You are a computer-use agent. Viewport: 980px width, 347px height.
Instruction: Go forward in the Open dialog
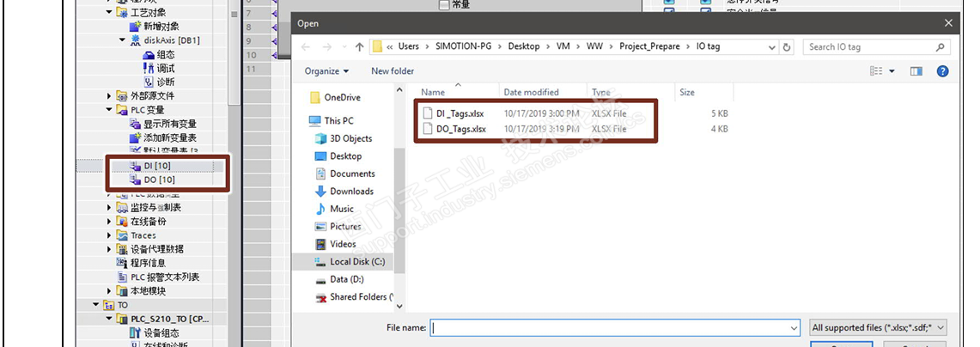tap(326, 47)
